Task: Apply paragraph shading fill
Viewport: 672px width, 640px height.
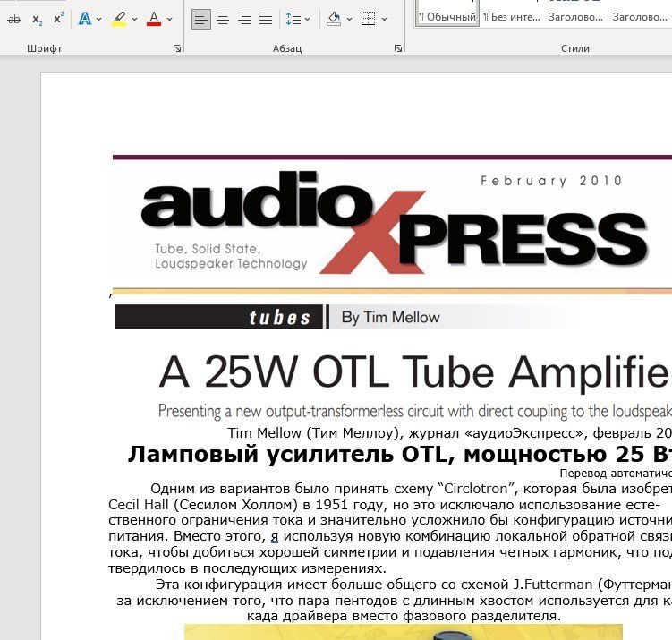Action: pyautogui.click(x=334, y=19)
